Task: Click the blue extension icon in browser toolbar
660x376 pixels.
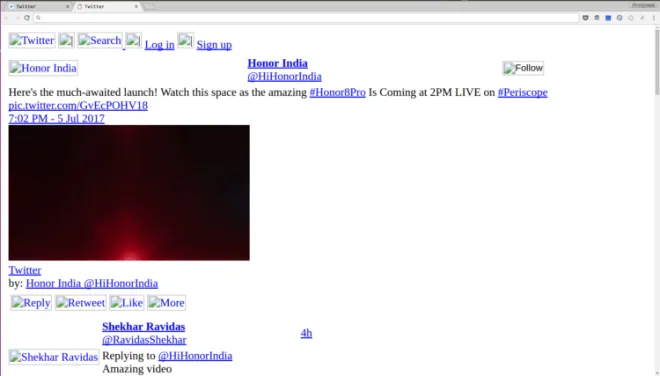Action: 608,18
